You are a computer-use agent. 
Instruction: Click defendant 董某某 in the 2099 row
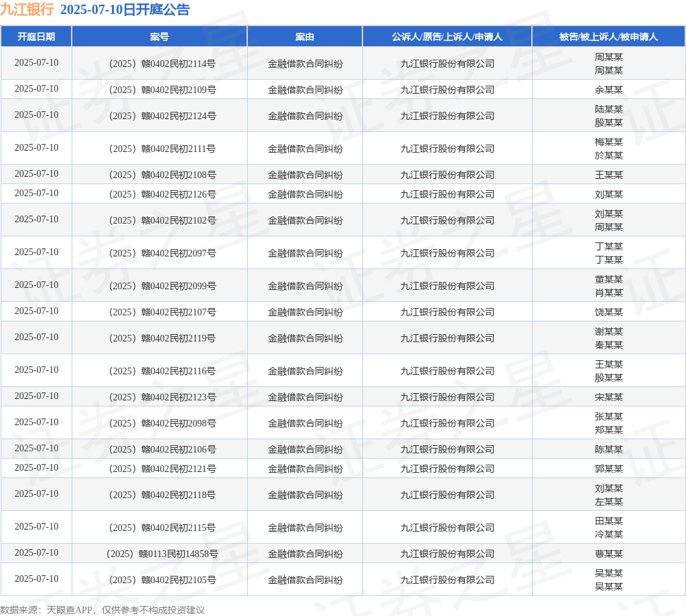point(608,279)
